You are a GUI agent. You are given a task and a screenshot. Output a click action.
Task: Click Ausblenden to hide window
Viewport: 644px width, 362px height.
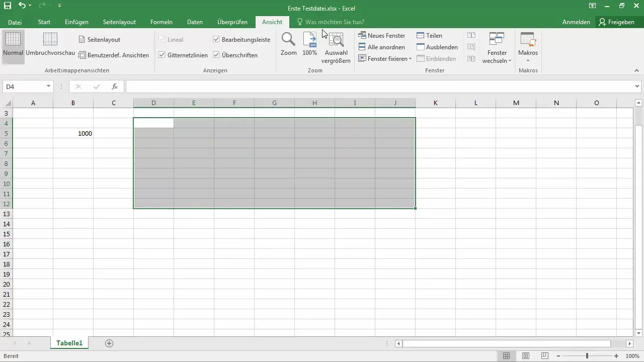point(437,47)
